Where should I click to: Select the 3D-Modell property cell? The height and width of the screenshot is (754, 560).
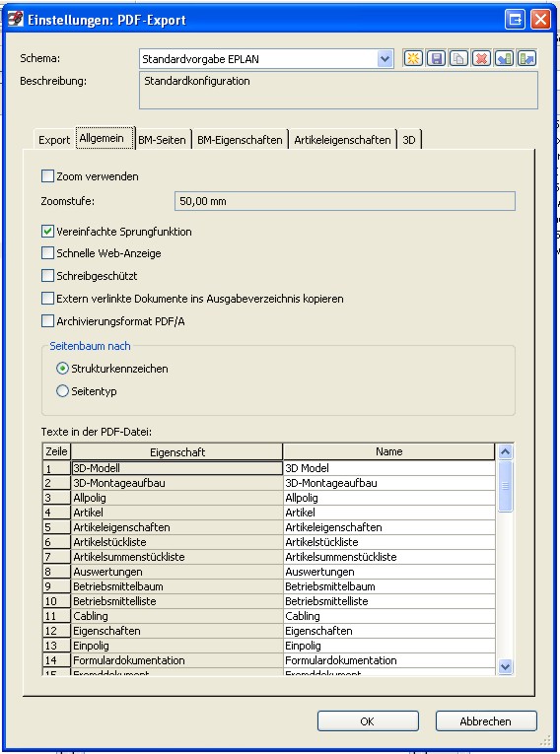(x=177, y=468)
